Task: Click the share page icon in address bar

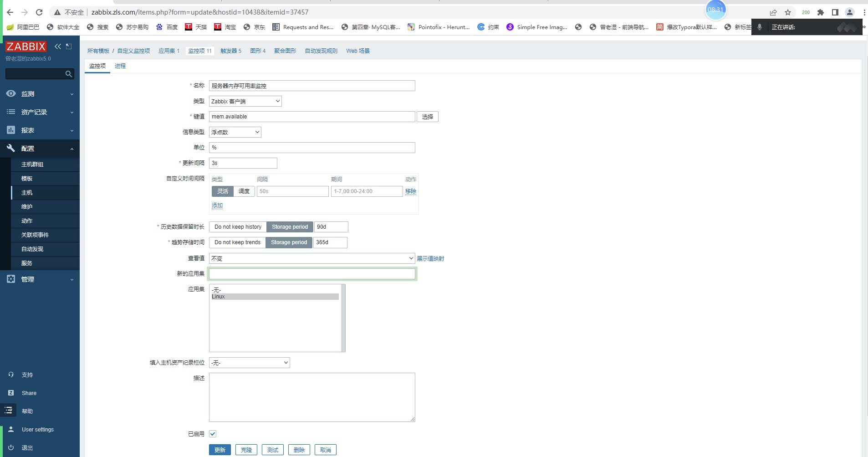Action: pyautogui.click(x=773, y=12)
